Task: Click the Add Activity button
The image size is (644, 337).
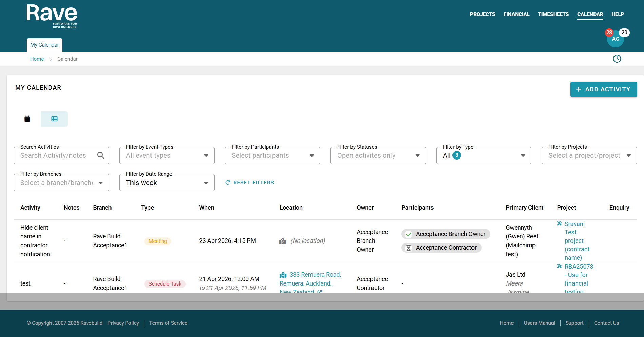Action: [604, 89]
